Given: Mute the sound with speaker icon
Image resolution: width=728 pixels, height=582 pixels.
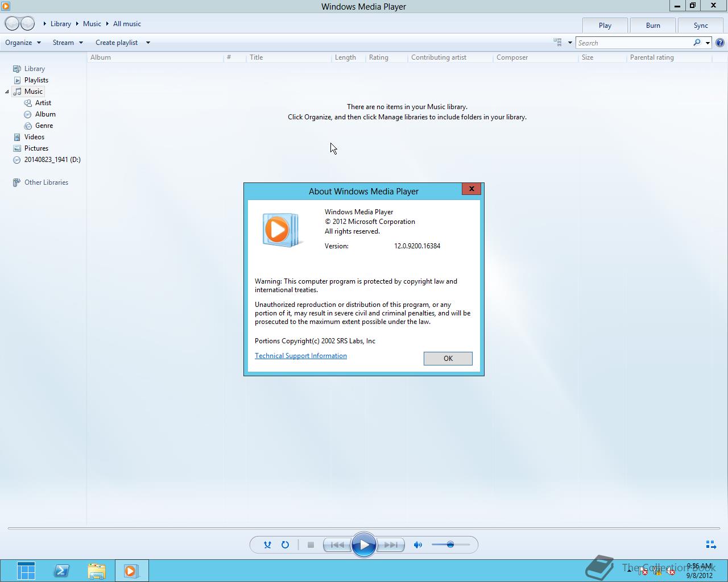Looking at the screenshot, I should 418,544.
